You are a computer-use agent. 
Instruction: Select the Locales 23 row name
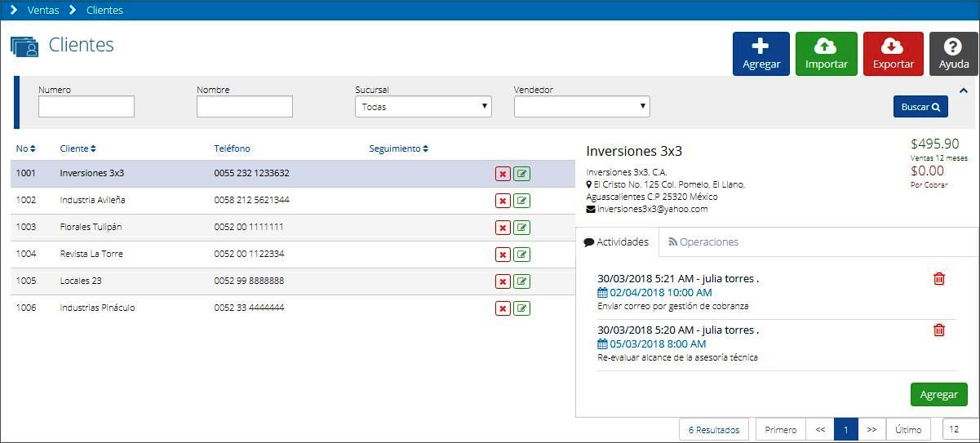(x=81, y=281)
